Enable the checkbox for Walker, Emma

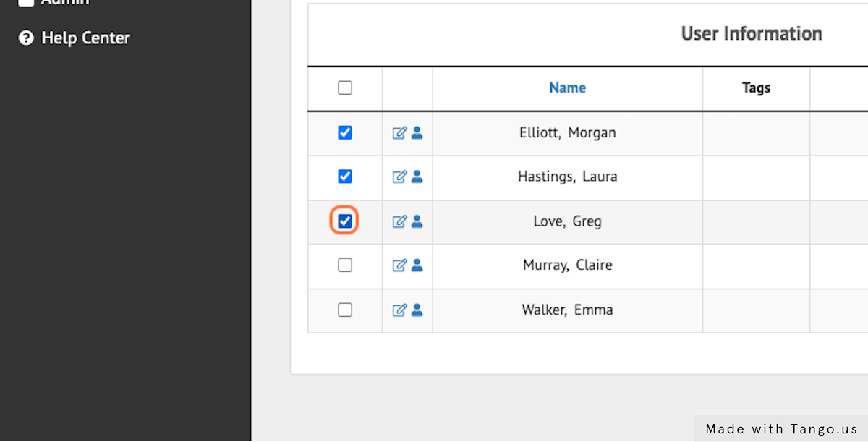[x=344, y=310]
